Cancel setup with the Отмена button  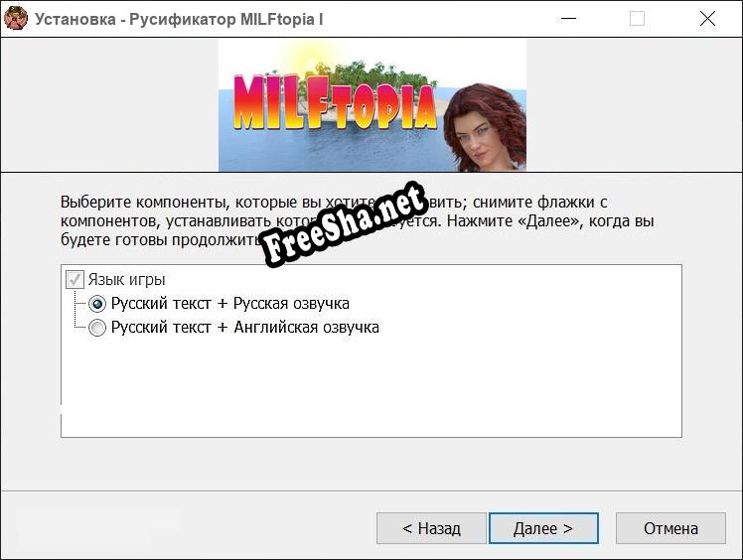(x=670, y=528)
